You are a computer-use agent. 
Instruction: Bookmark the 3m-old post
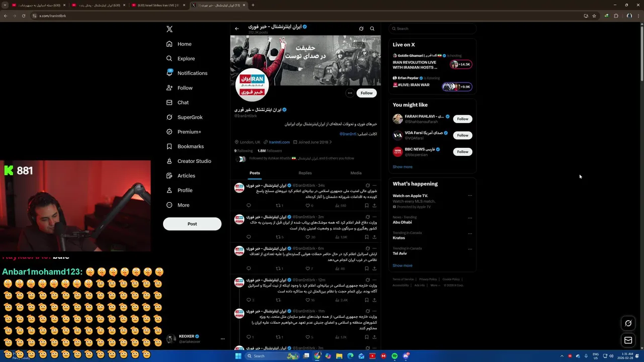click(x=367, y=237)
